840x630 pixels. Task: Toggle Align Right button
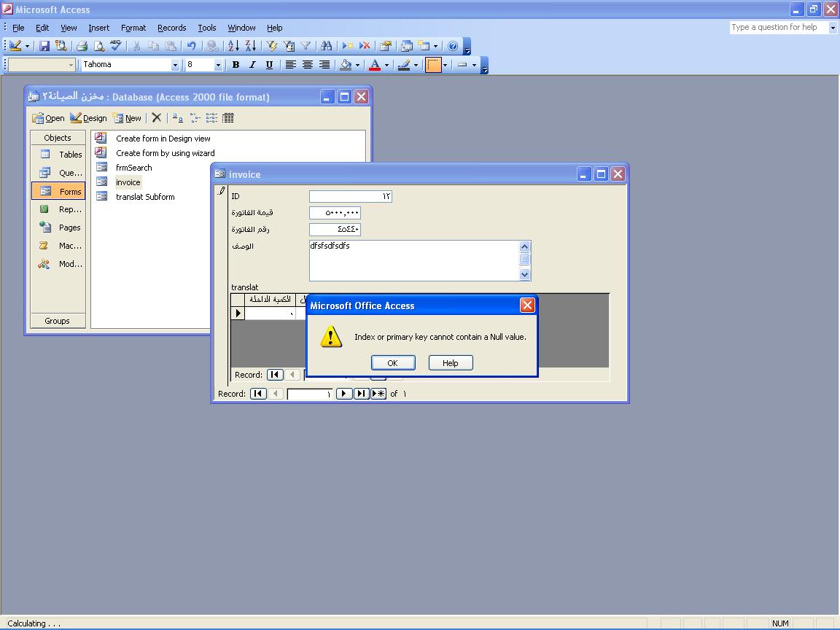[x=324, y=65]
